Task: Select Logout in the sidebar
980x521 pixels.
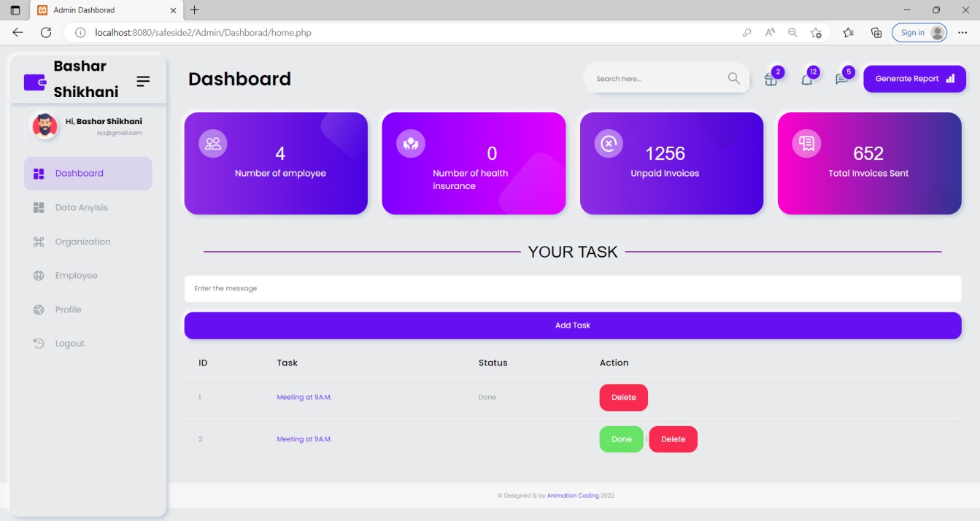Action: click(69, 344)
